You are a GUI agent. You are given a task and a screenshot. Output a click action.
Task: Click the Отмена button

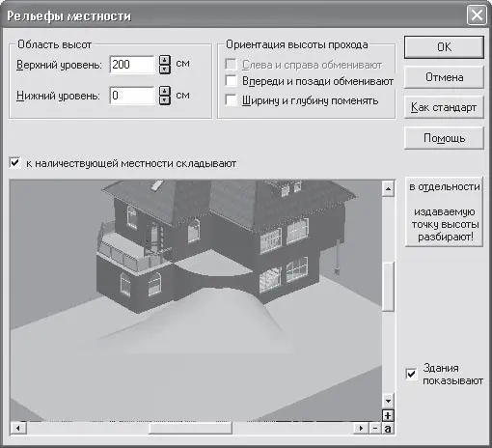click(444, 77)
